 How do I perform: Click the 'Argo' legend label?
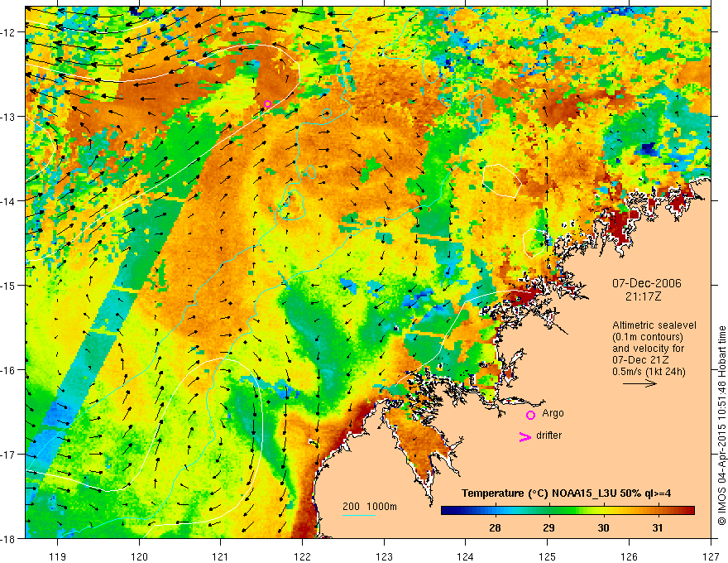pyautogui.click(x=553, y=413)
